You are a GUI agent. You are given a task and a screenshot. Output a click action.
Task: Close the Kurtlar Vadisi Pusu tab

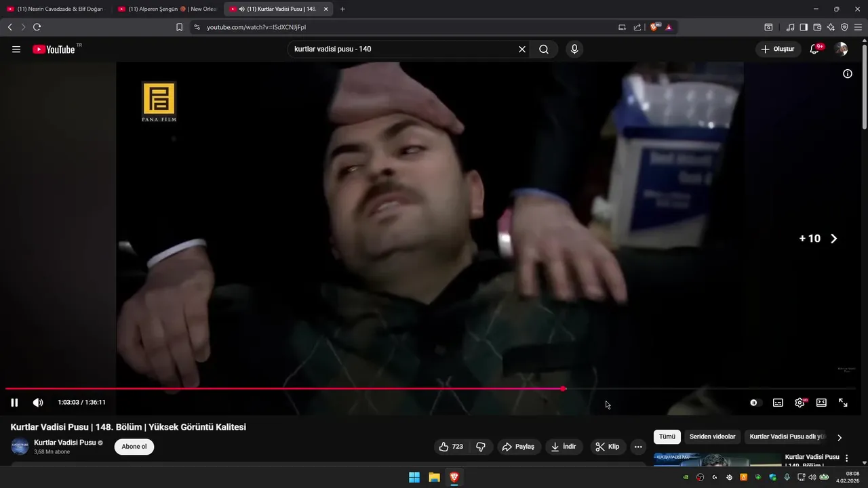pyautogui.click(x=325, y=9)
